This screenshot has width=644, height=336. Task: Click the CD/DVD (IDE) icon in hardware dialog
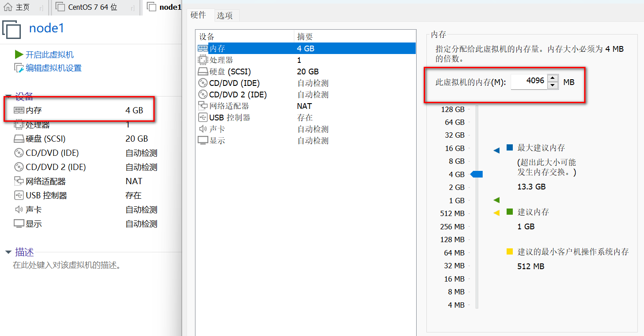tap(203, 83)
